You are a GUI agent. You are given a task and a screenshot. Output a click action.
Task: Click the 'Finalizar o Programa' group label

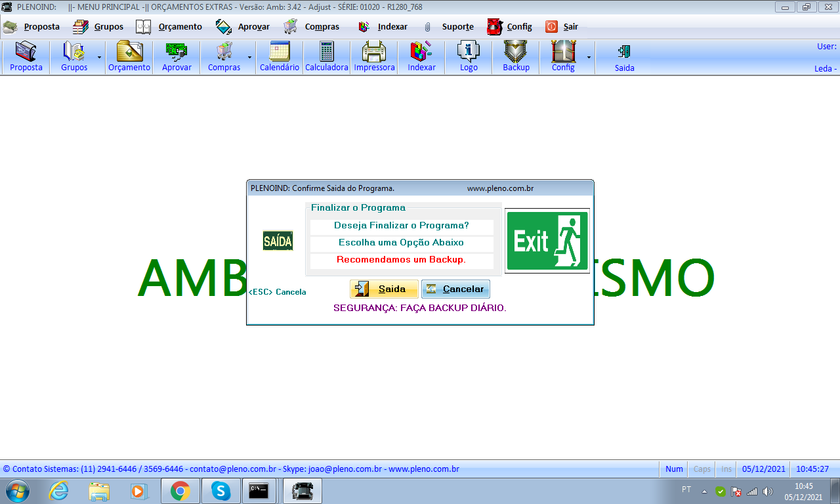[x=358, y=208]
